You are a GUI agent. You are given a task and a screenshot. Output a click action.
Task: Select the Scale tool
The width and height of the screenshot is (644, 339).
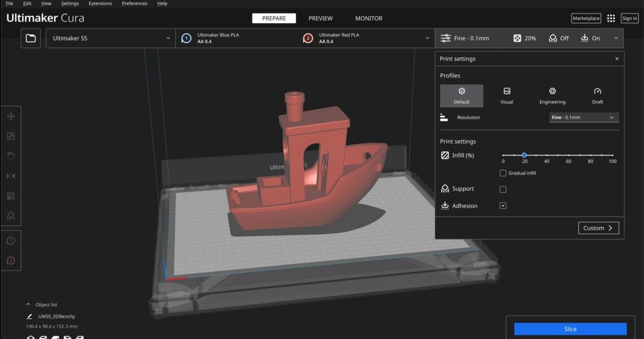(x=11, y=136)
